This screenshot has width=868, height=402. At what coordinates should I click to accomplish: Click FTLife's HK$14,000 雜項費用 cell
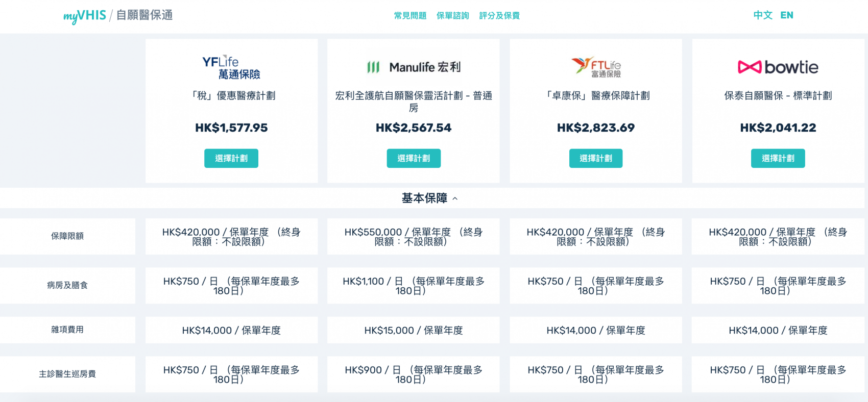pyautogui.click(x=596, y=330)
